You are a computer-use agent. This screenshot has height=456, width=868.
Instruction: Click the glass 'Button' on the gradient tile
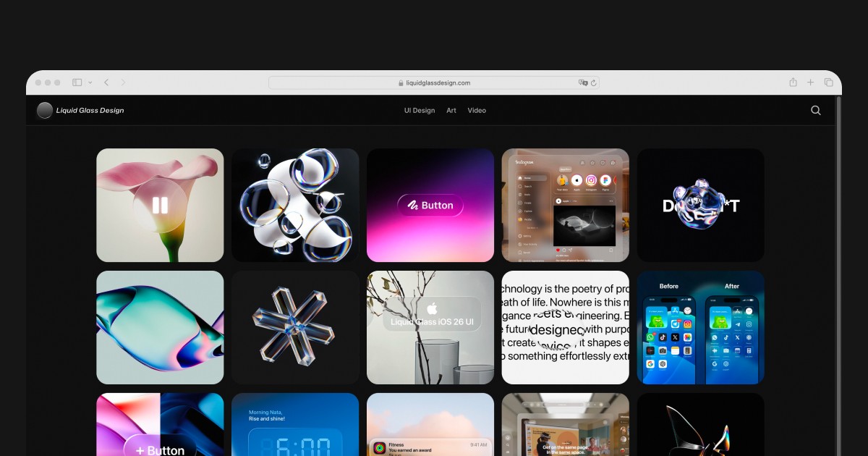(430, 205)
